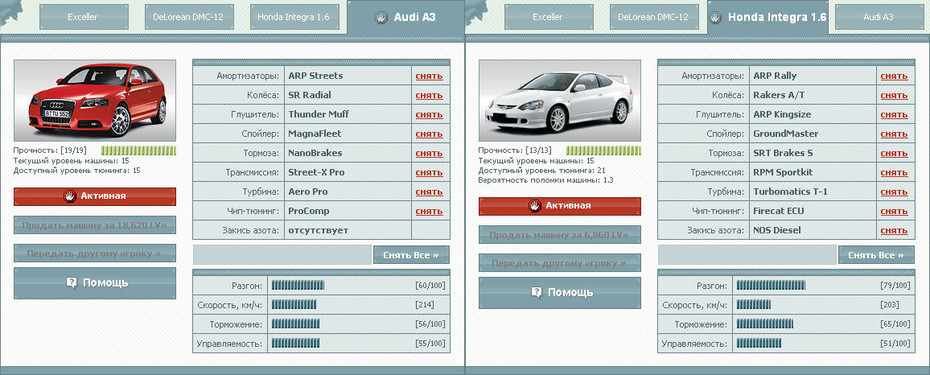Viewport: 930px width, 375px height.
Task: Remove Firecat ECU chip tuning
Action: coord(894,211)
